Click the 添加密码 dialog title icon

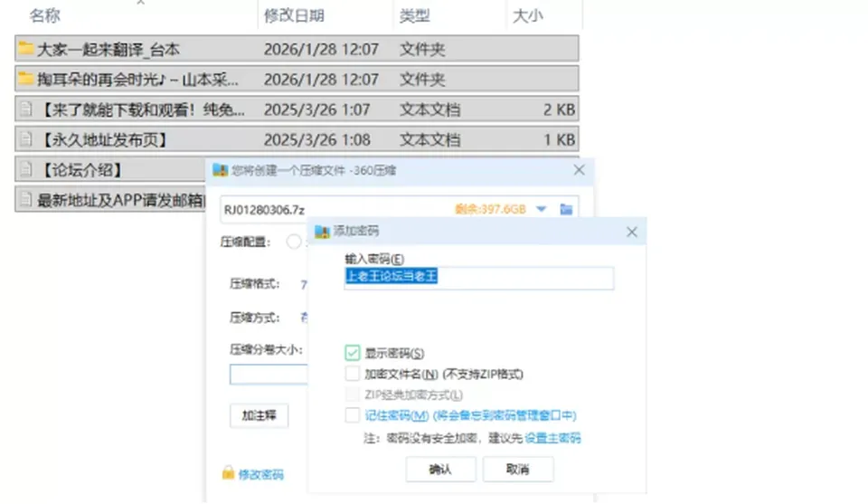coord(322,232)
